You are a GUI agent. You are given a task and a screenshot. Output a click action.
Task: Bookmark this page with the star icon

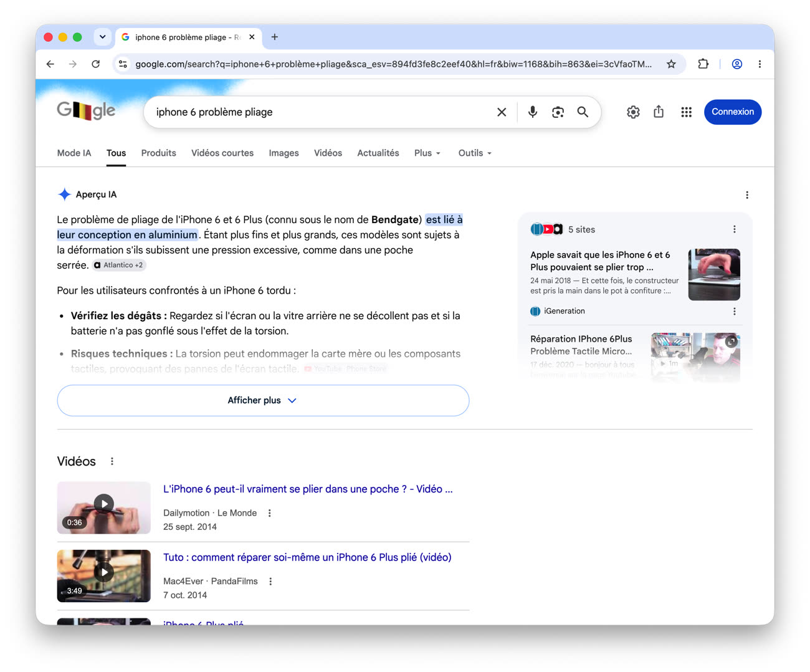pos(671,64)
